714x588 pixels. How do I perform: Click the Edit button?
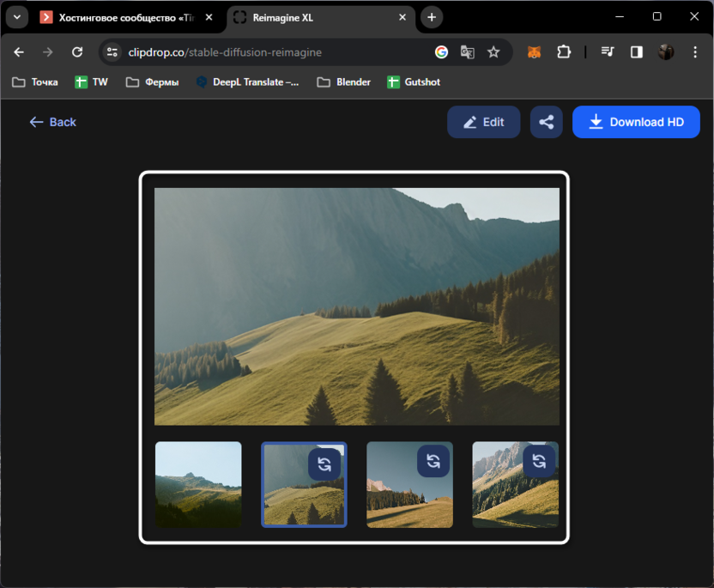coord(483,122)
